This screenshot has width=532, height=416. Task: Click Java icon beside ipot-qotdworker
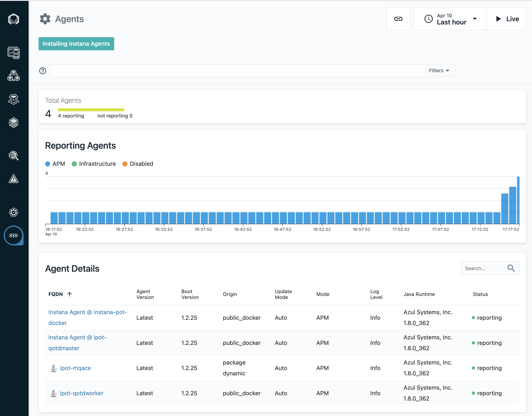(53, 393)
